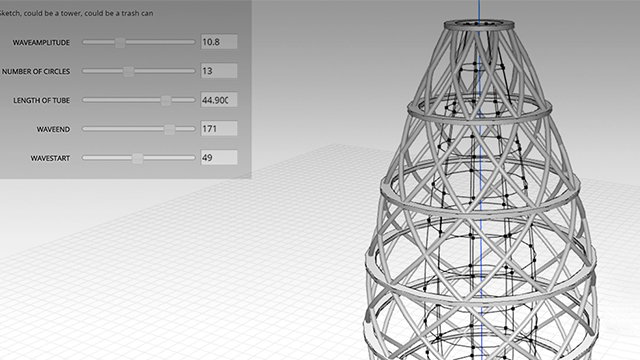640x360 pixels.
Task: Click the LENGTH OF TUBE label
Action: [x=42, y=100]
